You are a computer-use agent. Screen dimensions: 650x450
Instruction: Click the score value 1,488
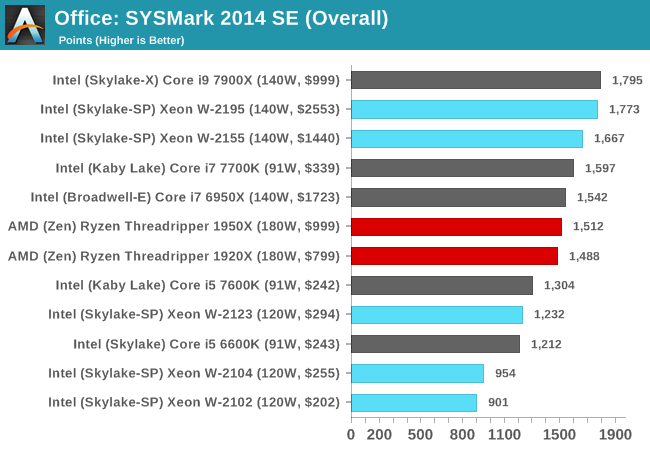pos(584,256)
